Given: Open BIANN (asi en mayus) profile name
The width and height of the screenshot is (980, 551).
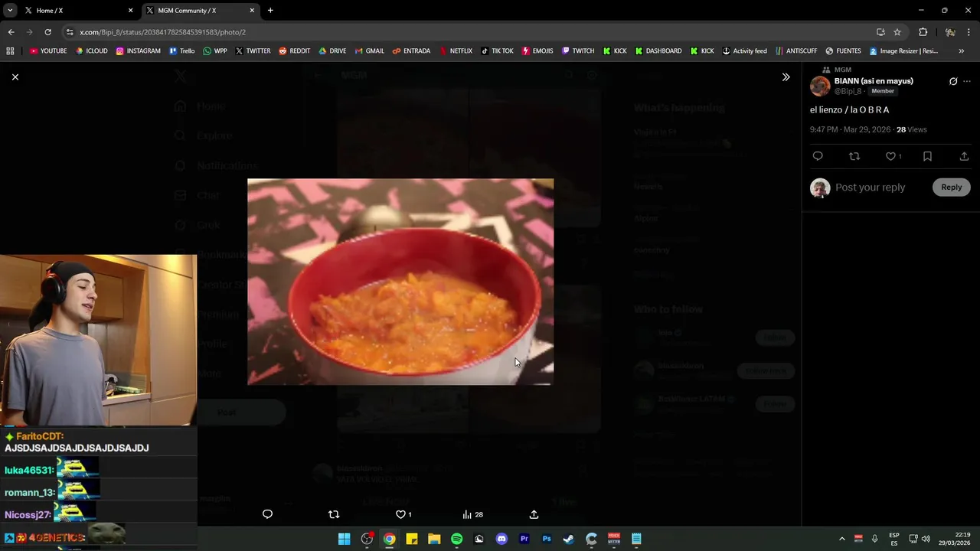Looking at the screenshot, I should pos(874,81).
